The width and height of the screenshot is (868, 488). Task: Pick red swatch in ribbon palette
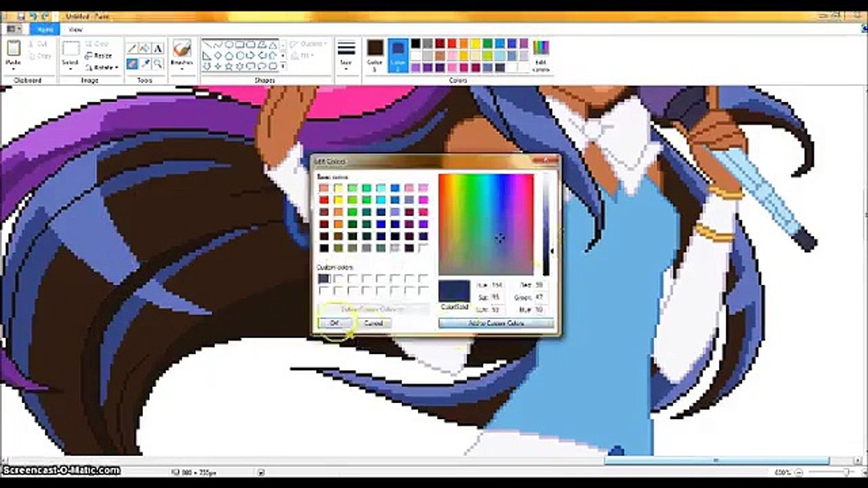pyautogui.click(x=452, y=43)
